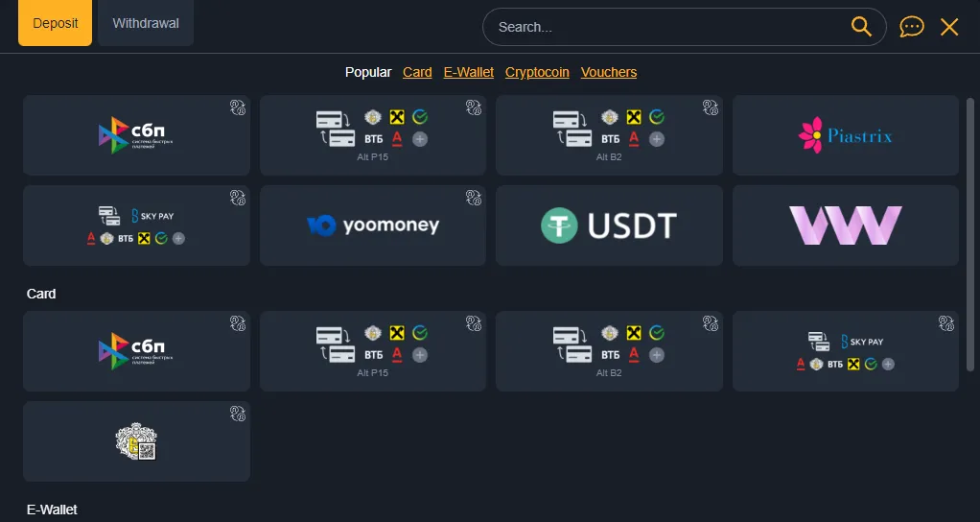Select the yoomoney payment option
Viewport: 980px width, 522px height.
coord(372,225)
